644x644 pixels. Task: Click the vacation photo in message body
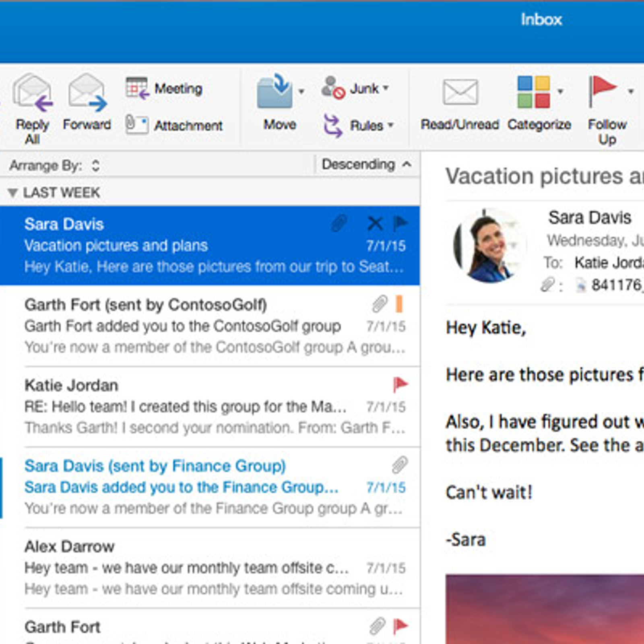545,609
